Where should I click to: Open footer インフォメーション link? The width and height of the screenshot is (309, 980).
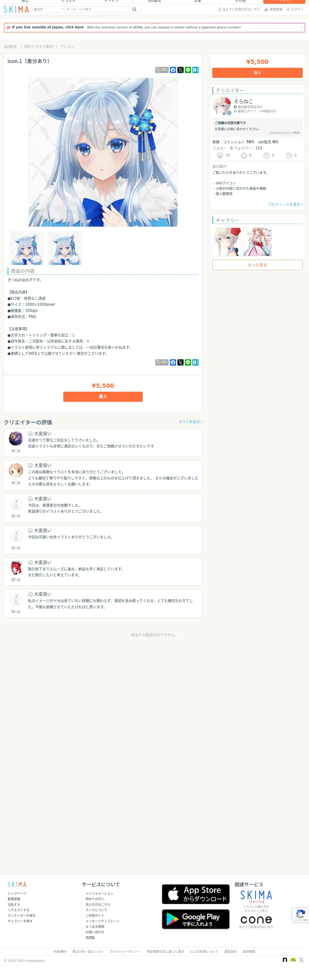[99, 893]
